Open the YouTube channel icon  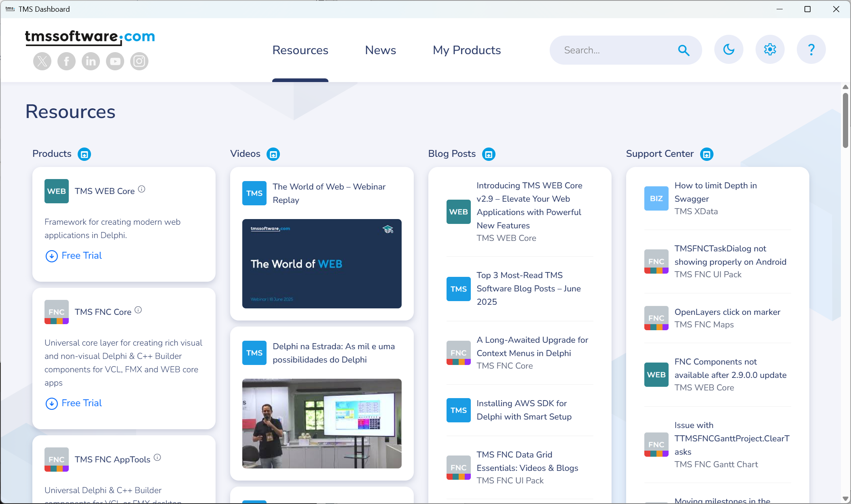pos(115,61)
